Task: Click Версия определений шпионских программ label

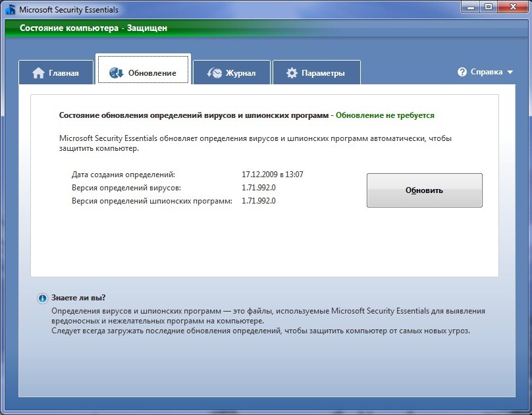Action: (152, 201)
